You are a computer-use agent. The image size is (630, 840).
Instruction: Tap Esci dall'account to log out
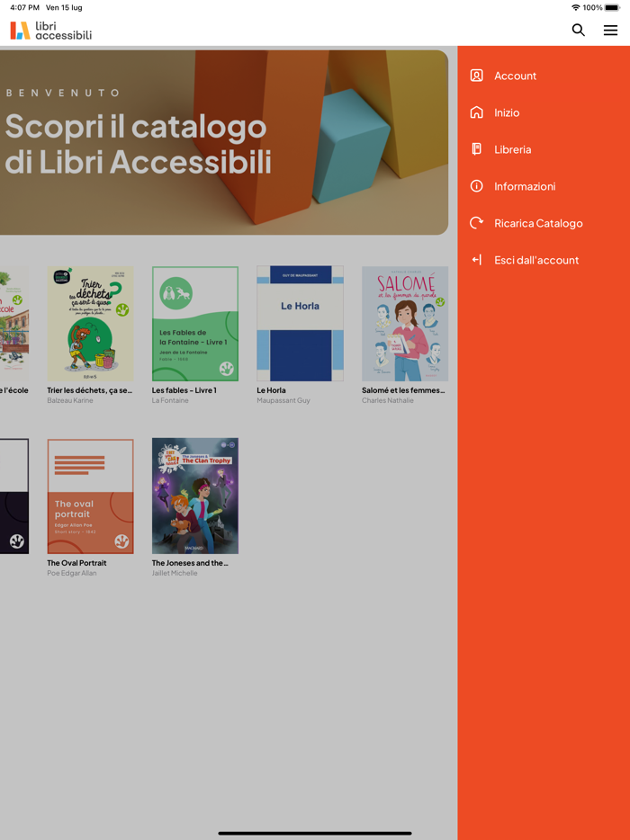535,260
